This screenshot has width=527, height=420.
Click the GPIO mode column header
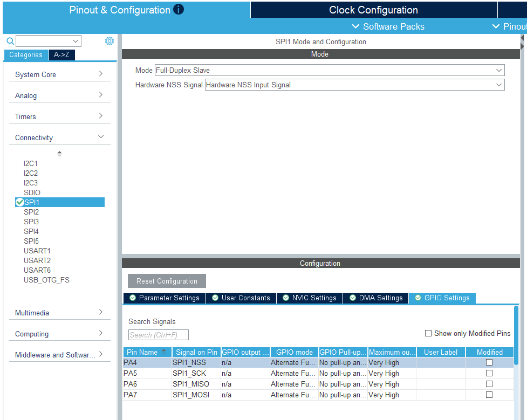click(x=295, y=352)
